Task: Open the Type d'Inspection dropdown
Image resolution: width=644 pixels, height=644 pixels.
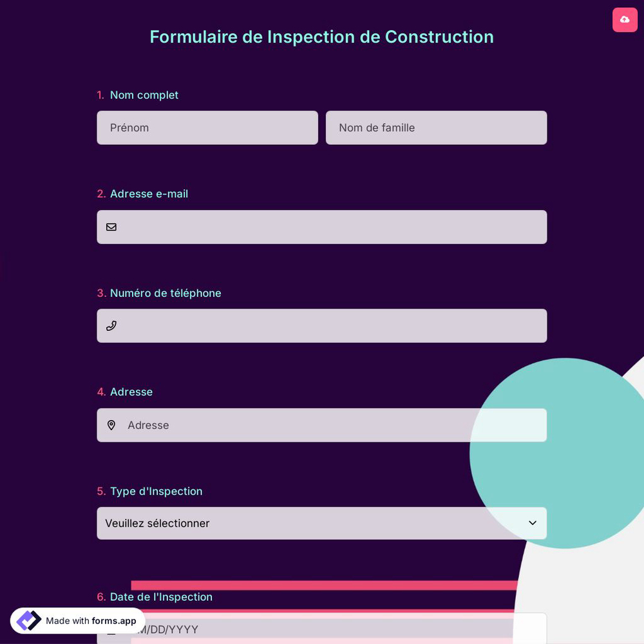Action: (x=322, y=523)
